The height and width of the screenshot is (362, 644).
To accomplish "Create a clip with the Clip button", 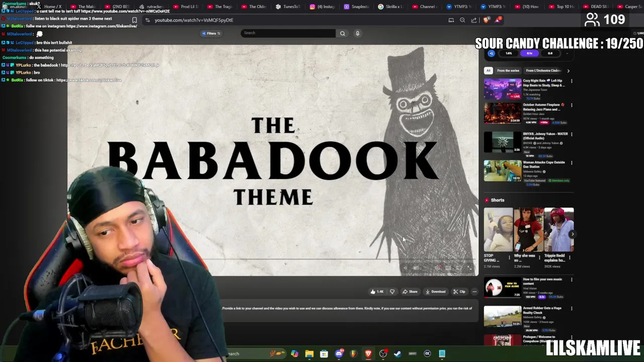I will 459,292.
